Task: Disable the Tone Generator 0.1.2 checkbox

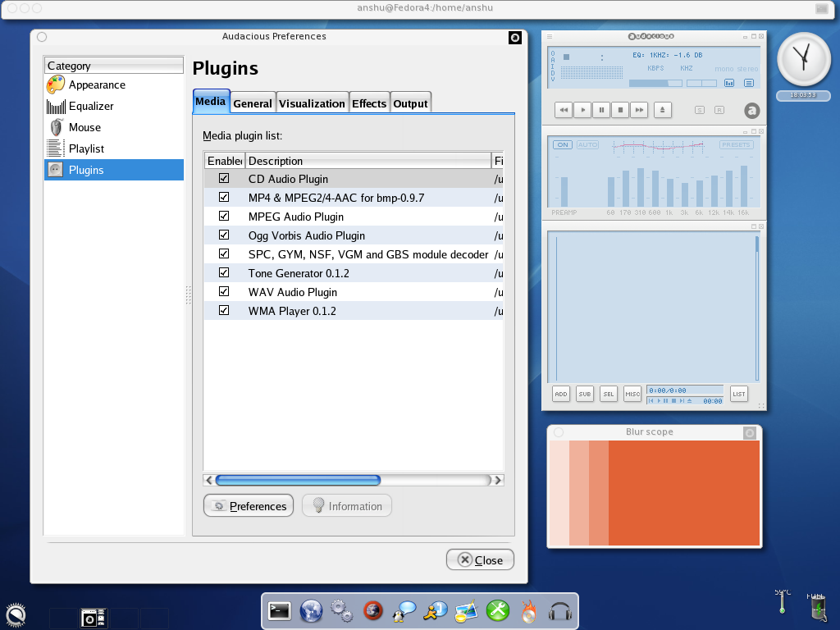Action: click(224, 272)
